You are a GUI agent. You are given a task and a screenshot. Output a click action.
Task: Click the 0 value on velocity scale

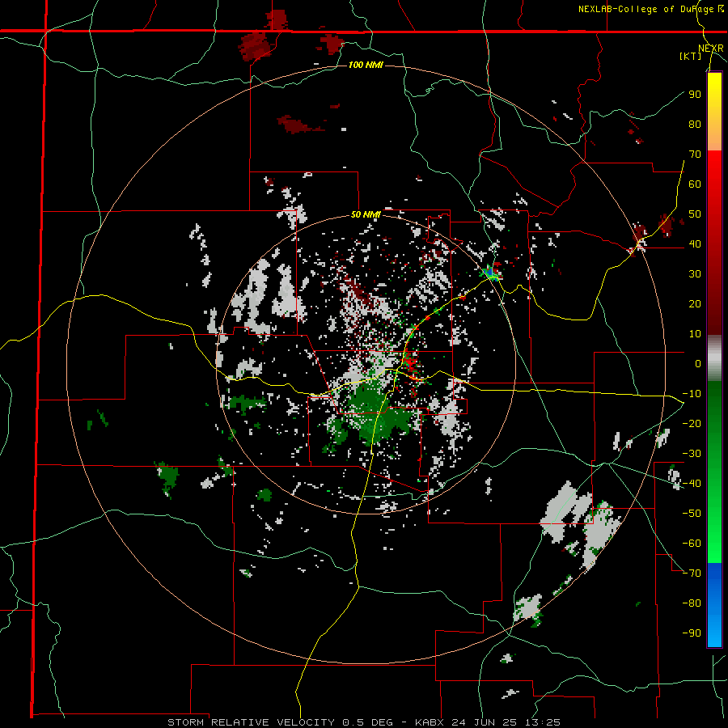click(698, 363)
